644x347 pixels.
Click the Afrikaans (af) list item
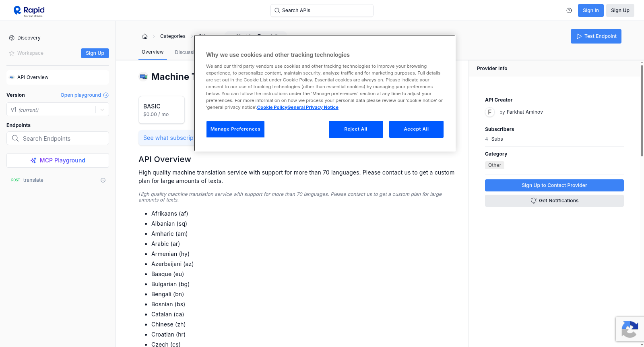[169, 214]
